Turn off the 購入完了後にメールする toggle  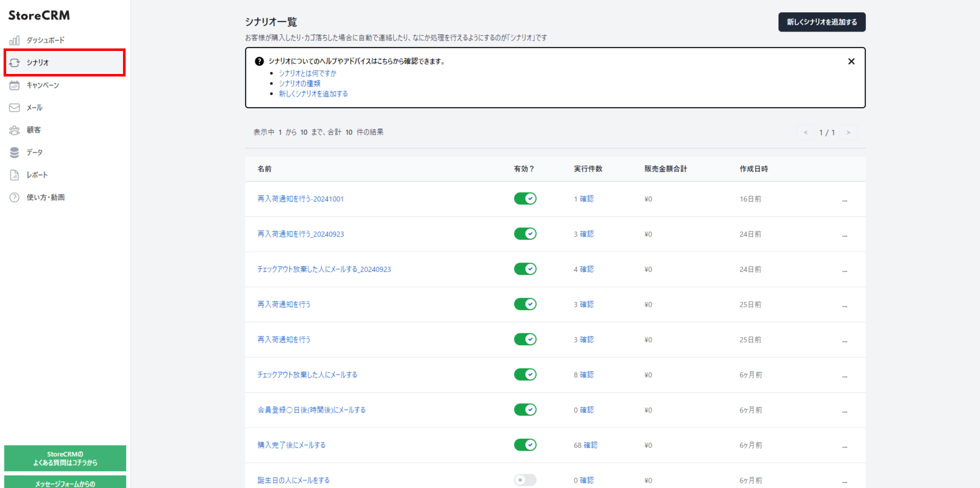525,445
